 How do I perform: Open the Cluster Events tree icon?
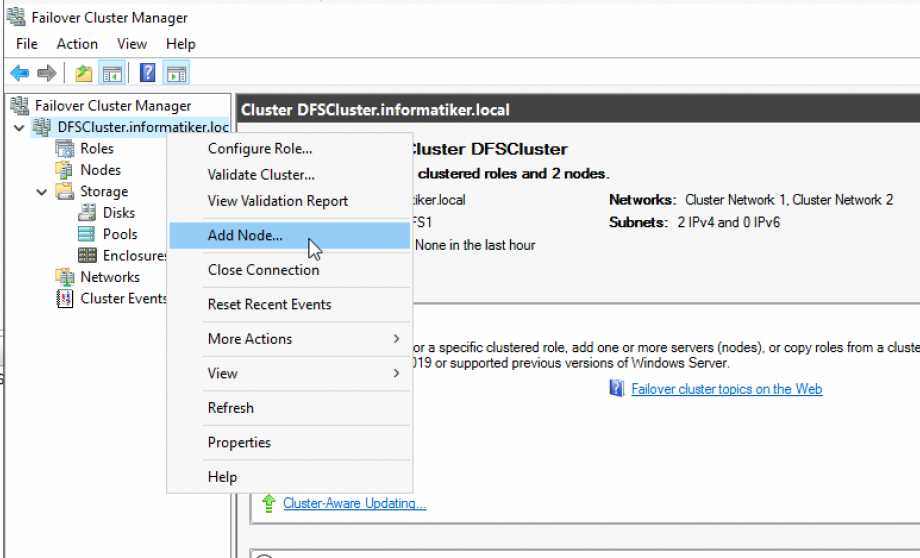click(x=65, y=298)
